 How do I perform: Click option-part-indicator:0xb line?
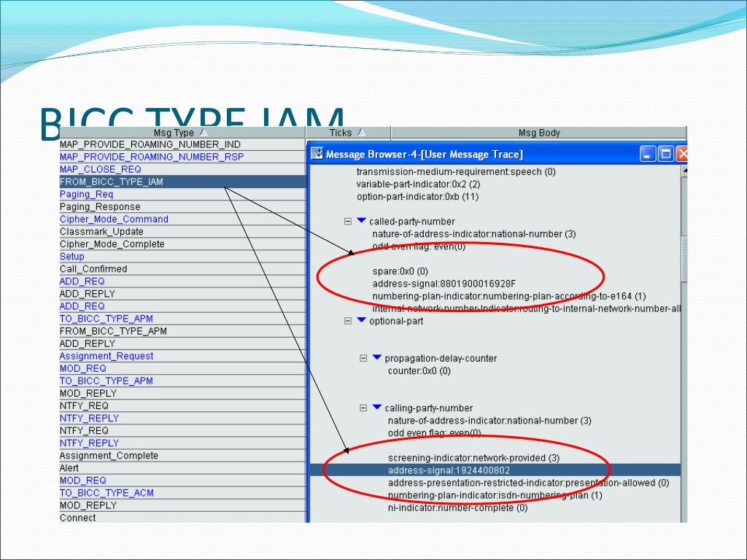coord(417,196)
